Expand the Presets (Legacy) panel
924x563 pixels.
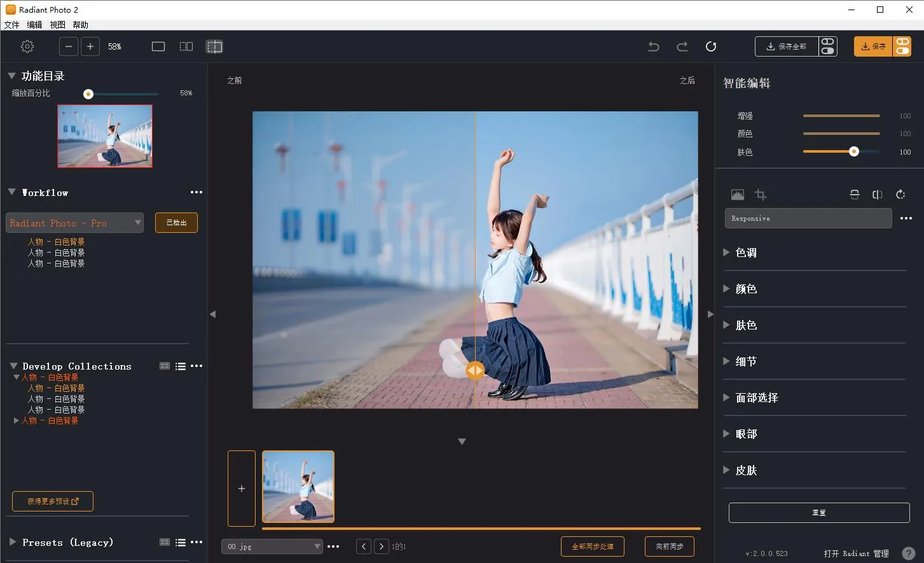tap(13, 542)
